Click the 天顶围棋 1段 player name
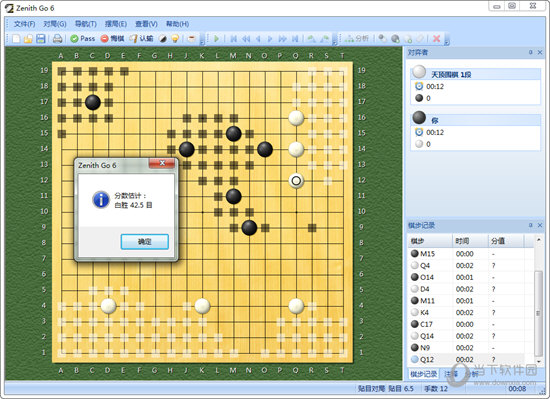 (451, 74)
